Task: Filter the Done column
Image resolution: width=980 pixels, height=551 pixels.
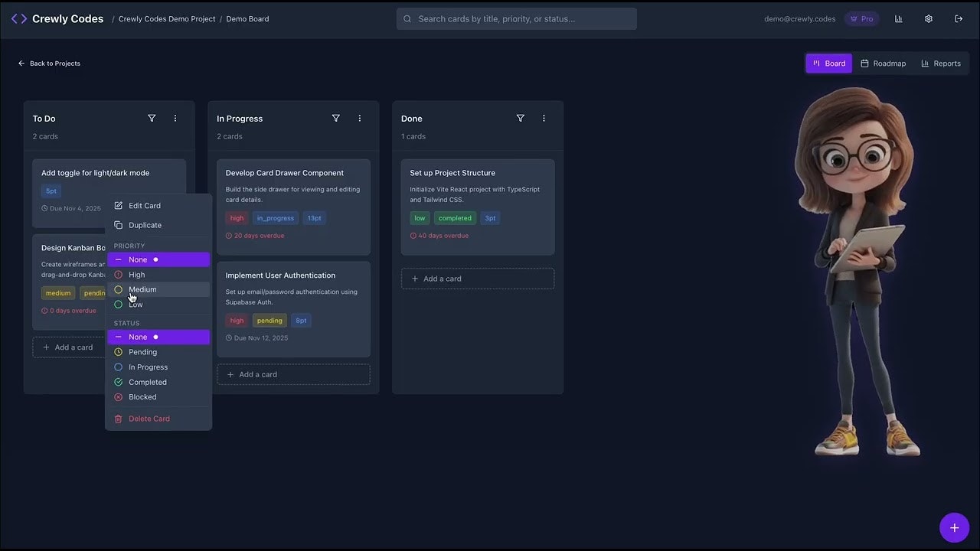Action: (520, 118)
